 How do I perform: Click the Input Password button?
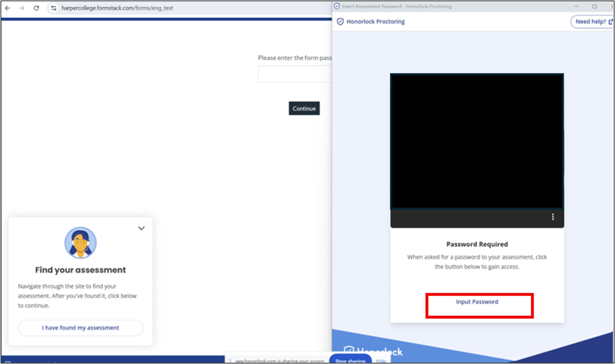tap(479, 302)
